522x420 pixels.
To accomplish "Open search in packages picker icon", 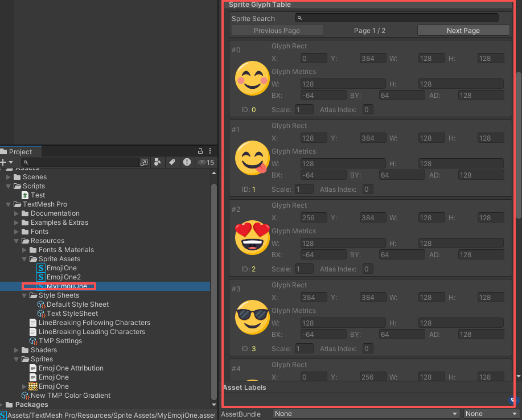I will tap(144, 162).
